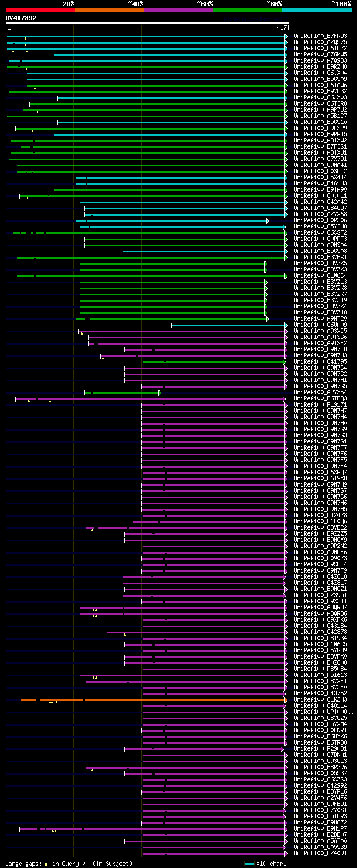Click the UniRef100_Q6SSF2 label
357x868 pixels.
point(320,232)
